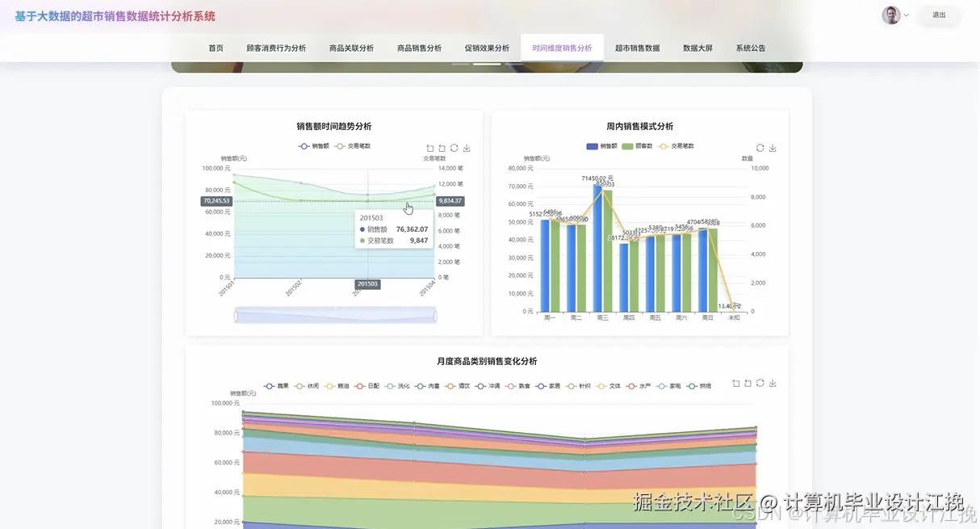This screenshot has height=529, width=980.
Task: Open 促销效果分析 tab
Action: point(487,48)
